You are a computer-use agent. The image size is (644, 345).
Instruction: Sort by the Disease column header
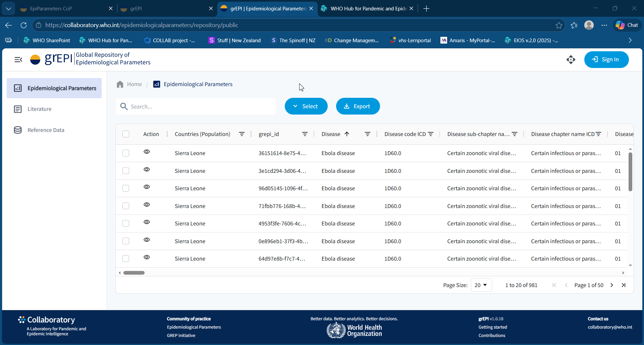(331, 134)
